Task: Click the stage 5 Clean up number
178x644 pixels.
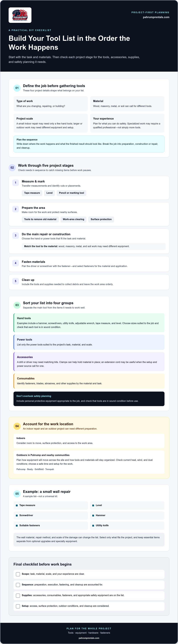Action: (x=15, y=281)
